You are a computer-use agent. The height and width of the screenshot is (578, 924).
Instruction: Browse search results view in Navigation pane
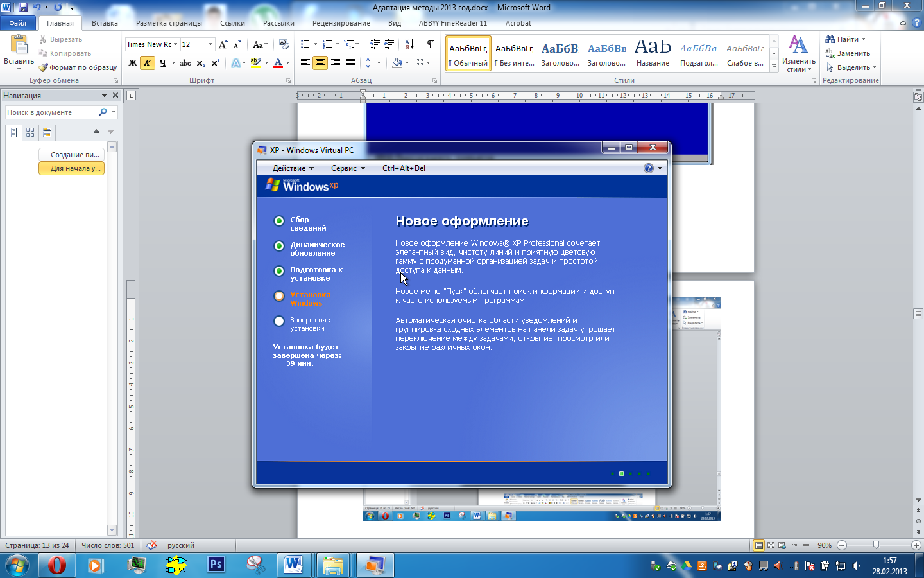(47, 132)
